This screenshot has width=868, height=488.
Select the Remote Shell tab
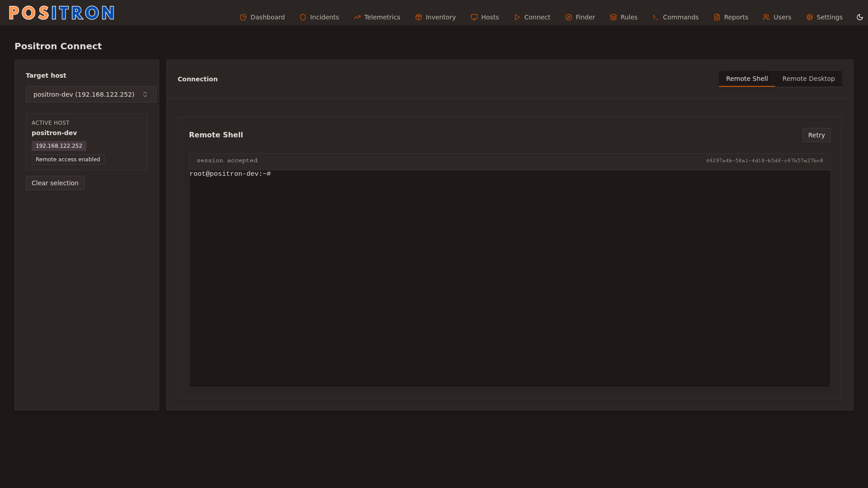click(747, 79)
